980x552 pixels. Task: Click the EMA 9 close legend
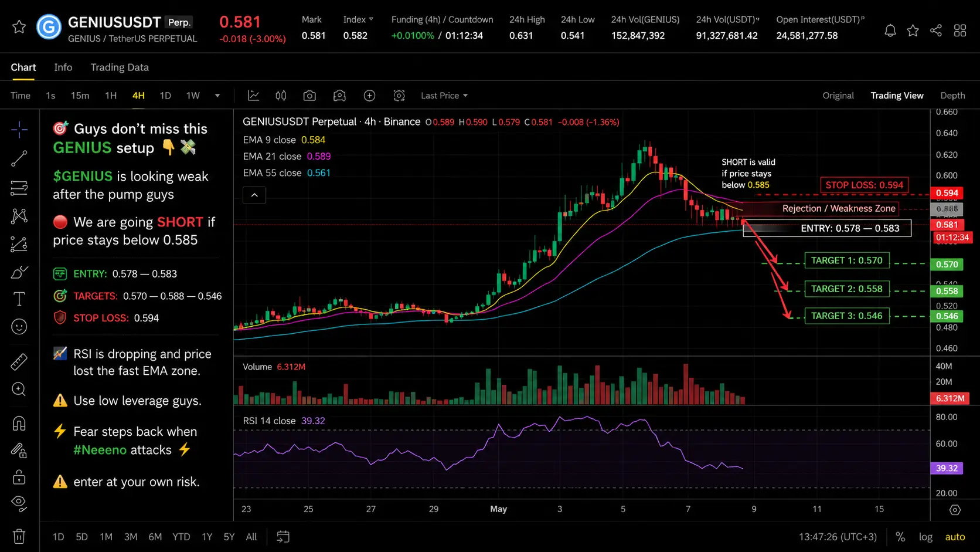coord(284,140)
